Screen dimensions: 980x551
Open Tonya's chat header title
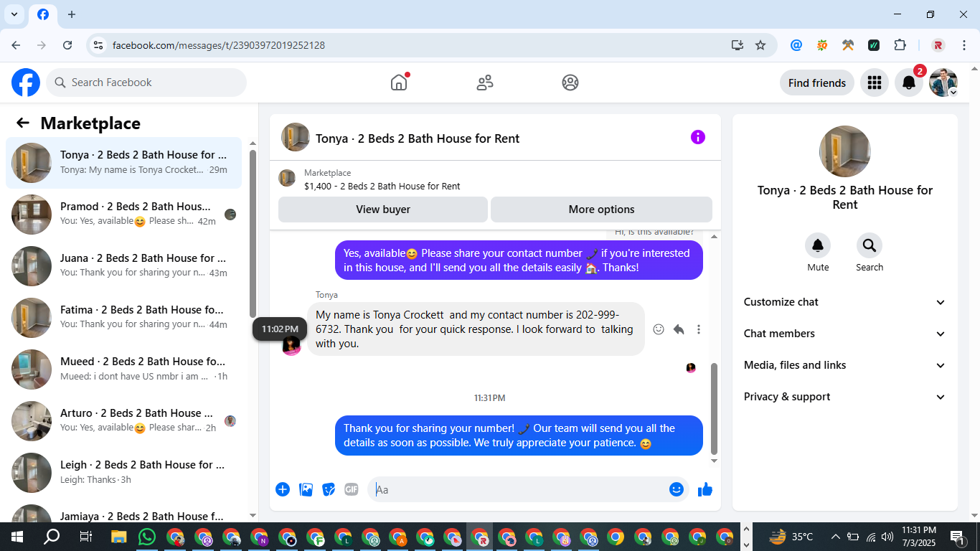[x=418, y=138]
